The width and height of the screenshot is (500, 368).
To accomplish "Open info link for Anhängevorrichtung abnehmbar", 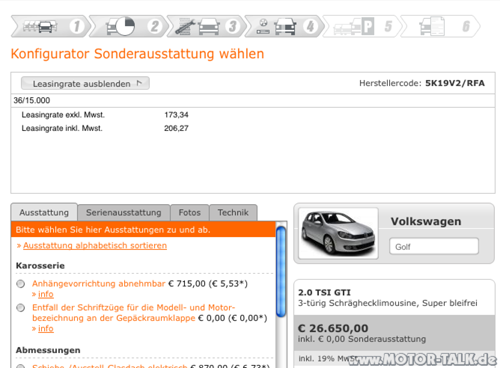I will point(46,294).
